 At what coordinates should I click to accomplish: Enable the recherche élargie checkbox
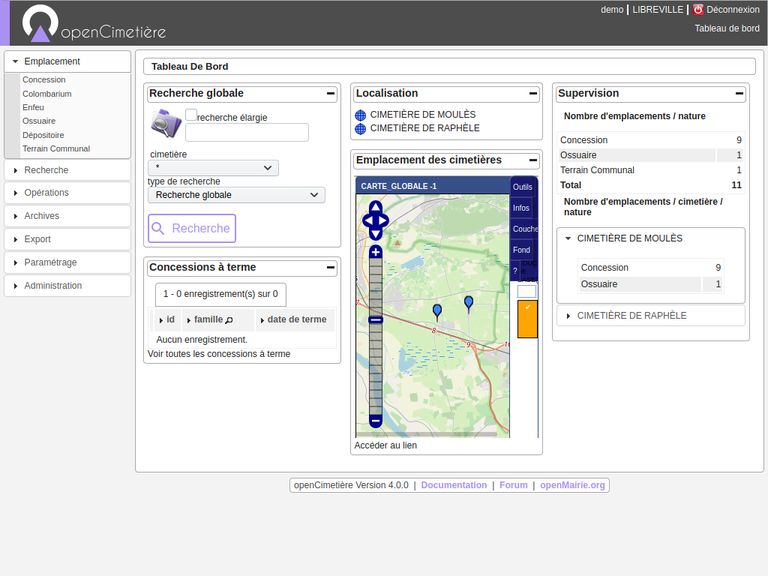click(x=191, y=116)
